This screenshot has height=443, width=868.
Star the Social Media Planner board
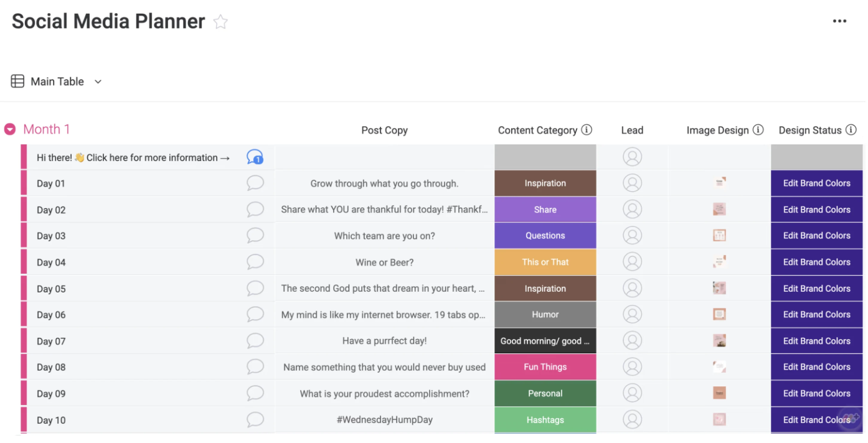point(220,22)
